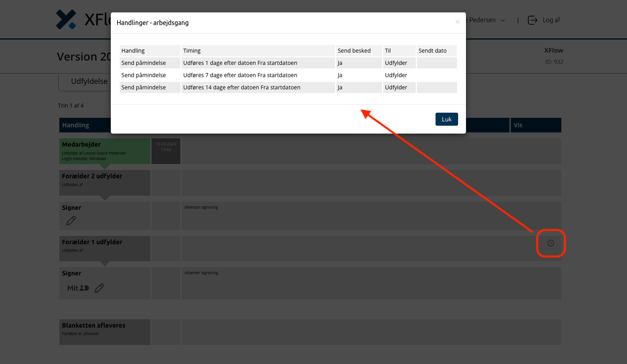The height and width of the screenshot is (364, 627).
Task: Click the 16-03-2026 15:44 timestamp cell
Action: pyautogui.click(x=166, y=151)
